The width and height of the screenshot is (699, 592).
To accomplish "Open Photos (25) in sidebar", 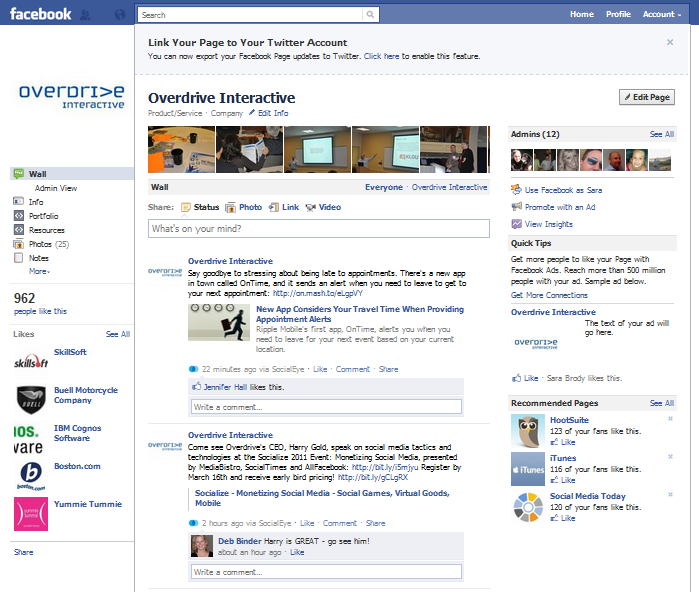I will pos(41,244).
